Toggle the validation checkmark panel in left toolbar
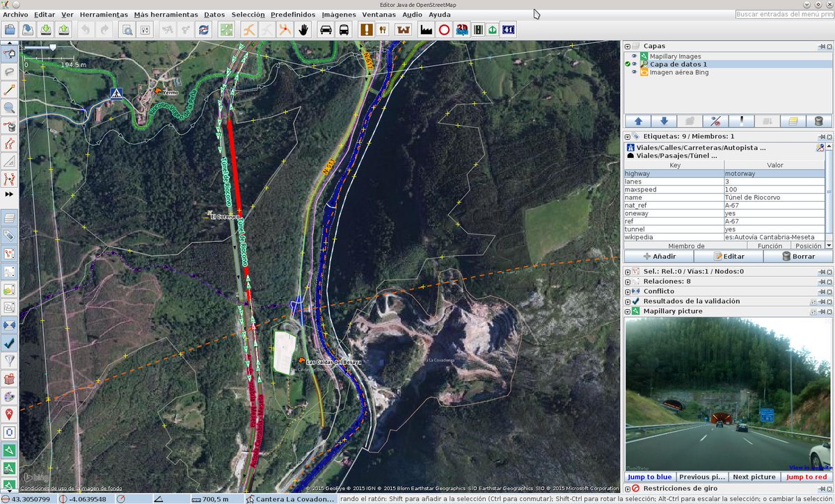 pyautogui.click(x=10, y=343)
